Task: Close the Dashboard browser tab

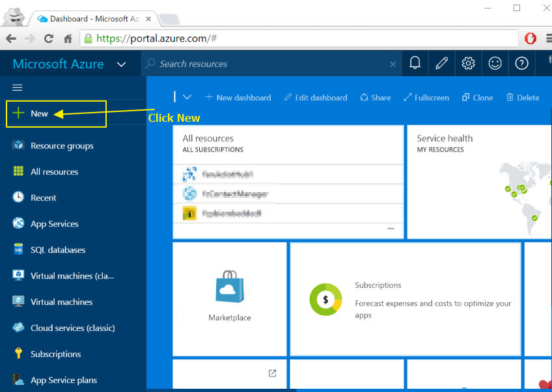Action: click(148, 19)
